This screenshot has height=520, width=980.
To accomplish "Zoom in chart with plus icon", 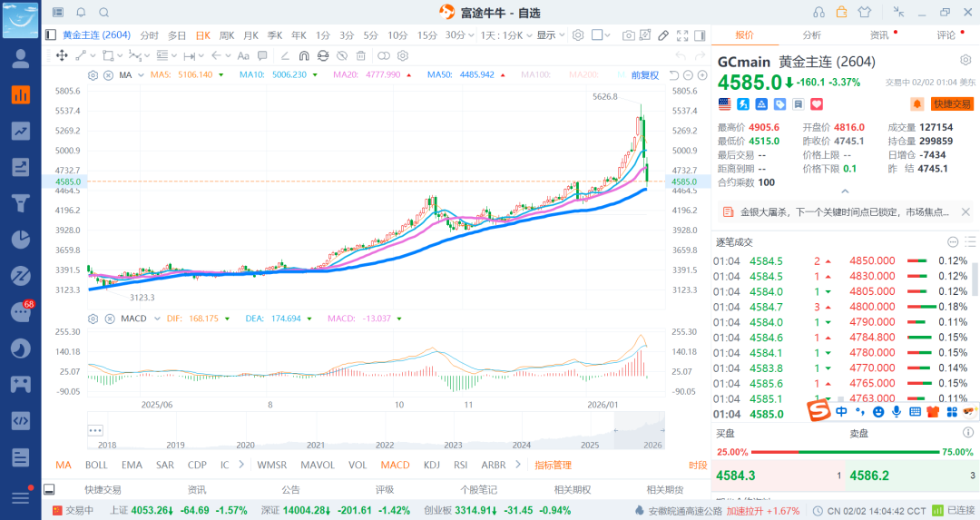I will (702, 75).
